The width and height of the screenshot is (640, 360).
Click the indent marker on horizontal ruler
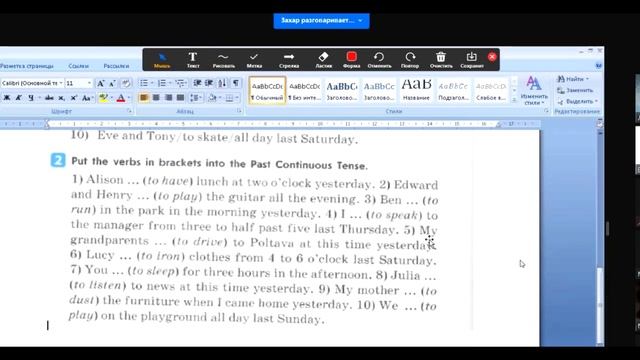click(47, 123)
